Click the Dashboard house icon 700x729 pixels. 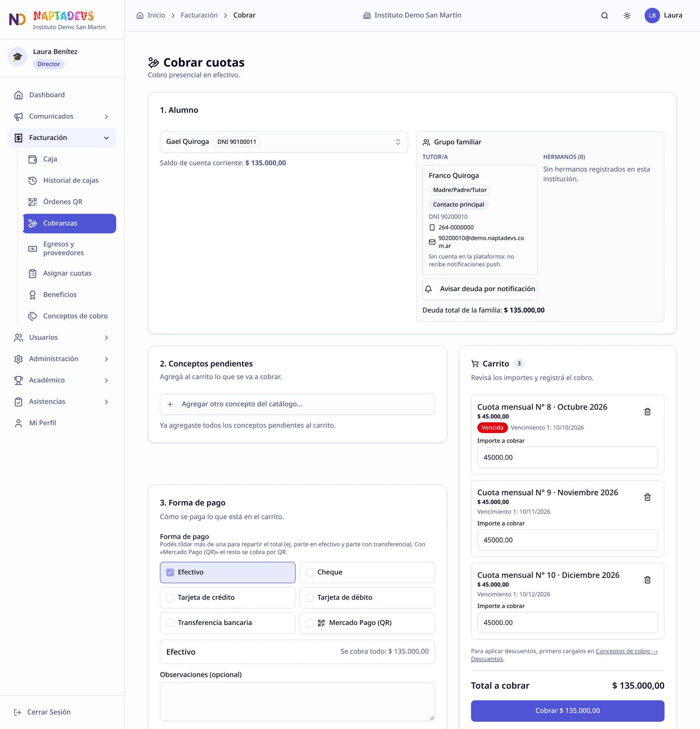click(x=18, y=95)
